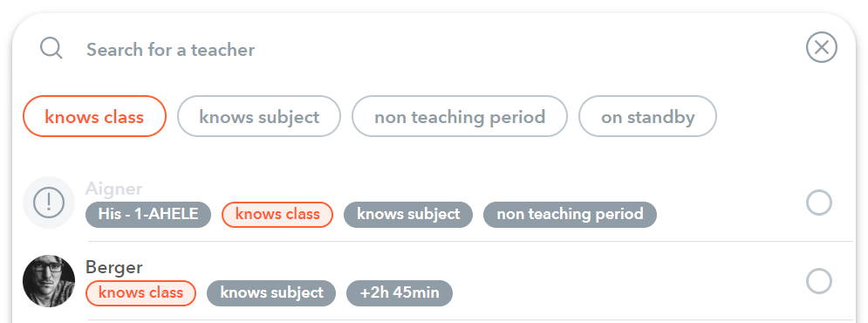Click the His - 1-AHELE tag
This screenshot has width=868, height=323.
[x=148, y=215]
